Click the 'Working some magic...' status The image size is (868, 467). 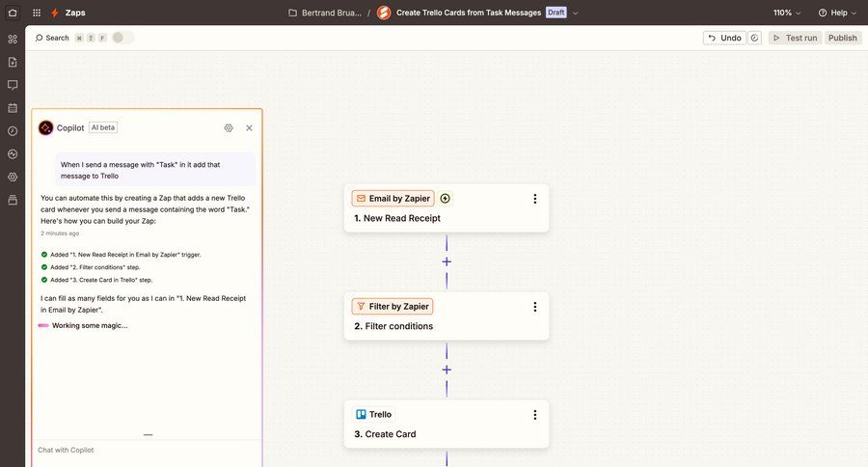coord(83,326)
